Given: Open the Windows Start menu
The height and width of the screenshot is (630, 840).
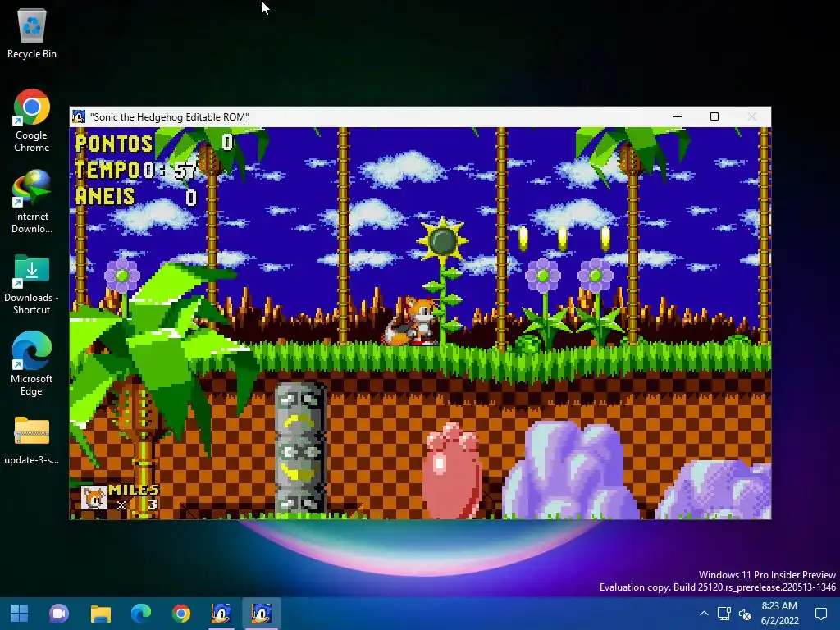Looking at the screenshot, I should [20, 614].
